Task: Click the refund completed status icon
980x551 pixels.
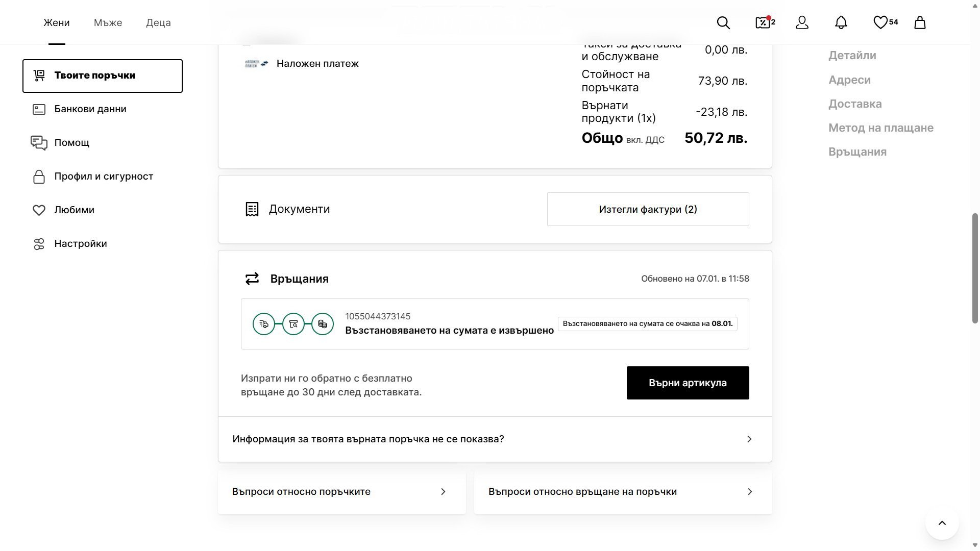Action: point(323,324)
